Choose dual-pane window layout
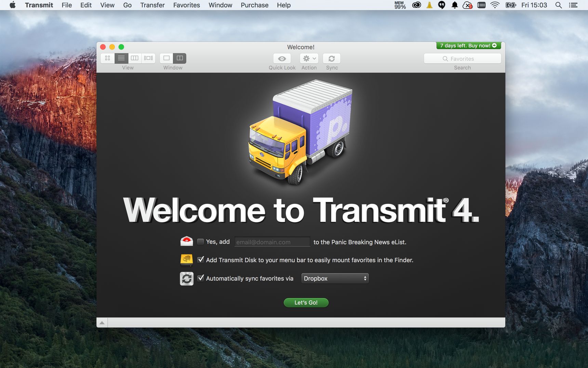This screenshot has width=588, height=368. point(180,58)
